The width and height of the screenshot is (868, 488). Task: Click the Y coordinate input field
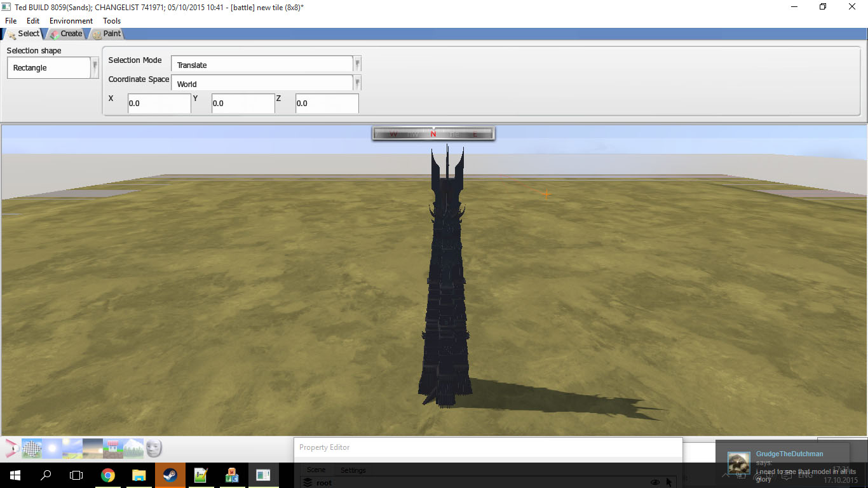point(243,103)
